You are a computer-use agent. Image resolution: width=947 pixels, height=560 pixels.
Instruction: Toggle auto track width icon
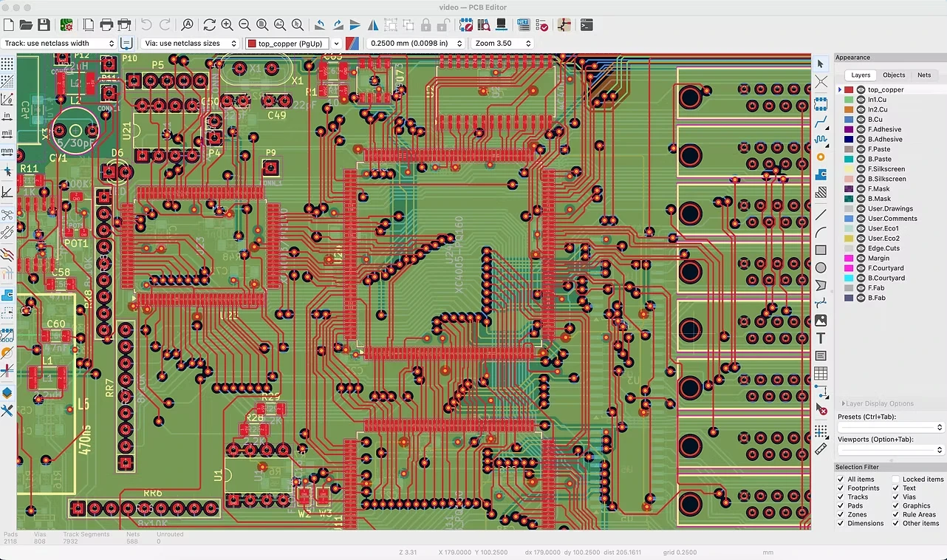tap(126, 44)
